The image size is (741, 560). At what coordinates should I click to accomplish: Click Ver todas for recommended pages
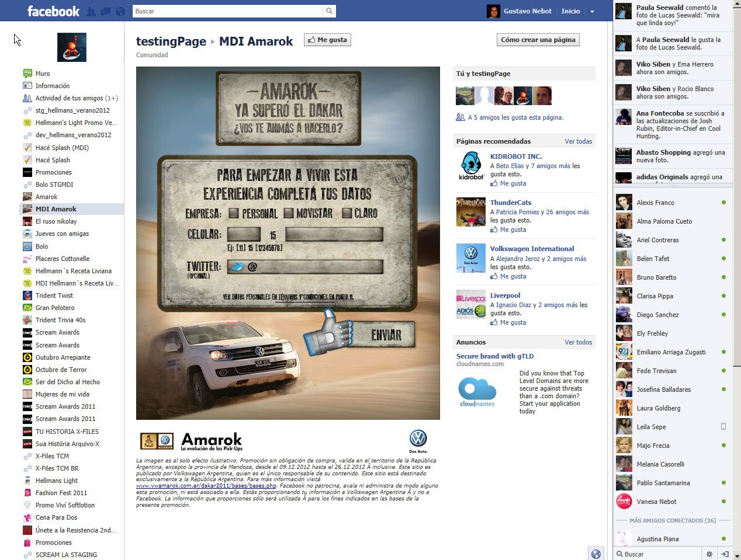(x=579, y=141)
